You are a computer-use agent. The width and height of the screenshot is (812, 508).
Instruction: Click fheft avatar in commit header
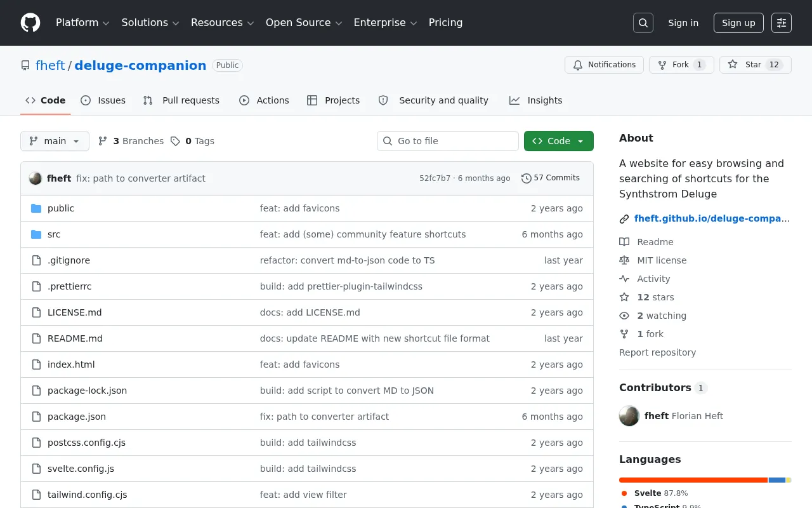click(36, 178)
